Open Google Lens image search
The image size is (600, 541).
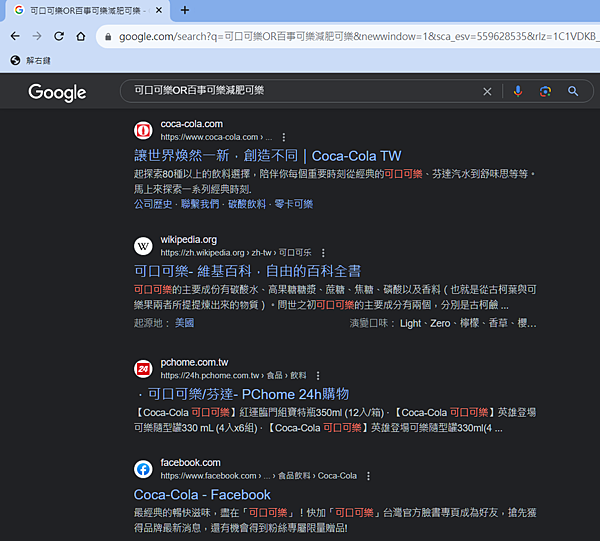click(545, 91)
